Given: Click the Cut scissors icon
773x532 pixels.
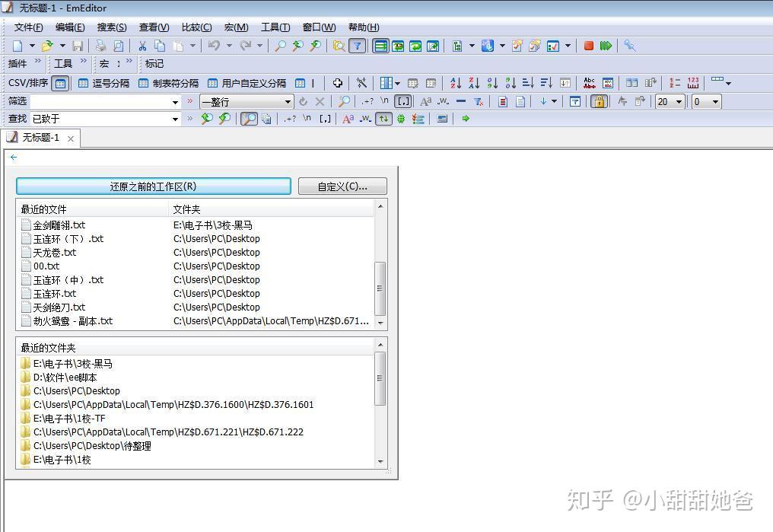Looking at the screenshot, I should (x=142, y=46).
